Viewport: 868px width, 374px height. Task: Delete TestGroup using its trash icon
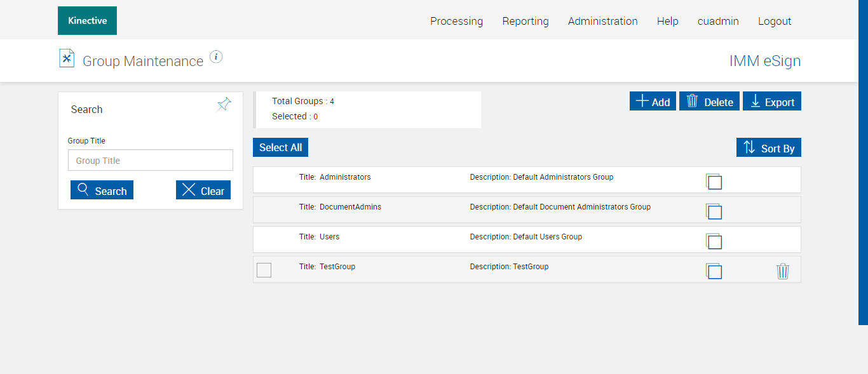tap(783, 271)
